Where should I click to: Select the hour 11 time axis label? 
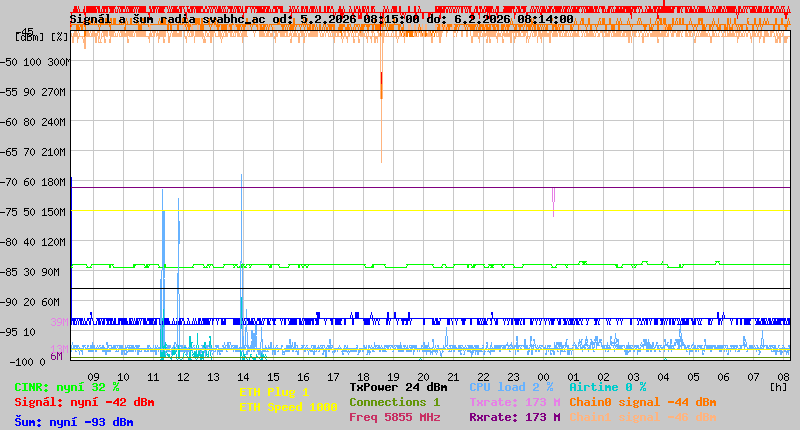coord(153,376)
